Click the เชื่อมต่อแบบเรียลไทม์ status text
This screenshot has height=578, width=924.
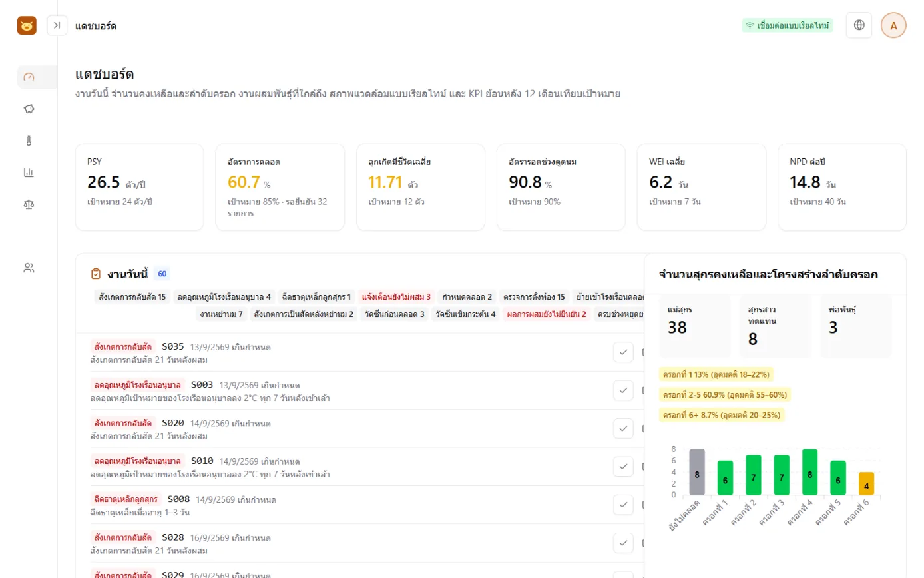point(794,25)
